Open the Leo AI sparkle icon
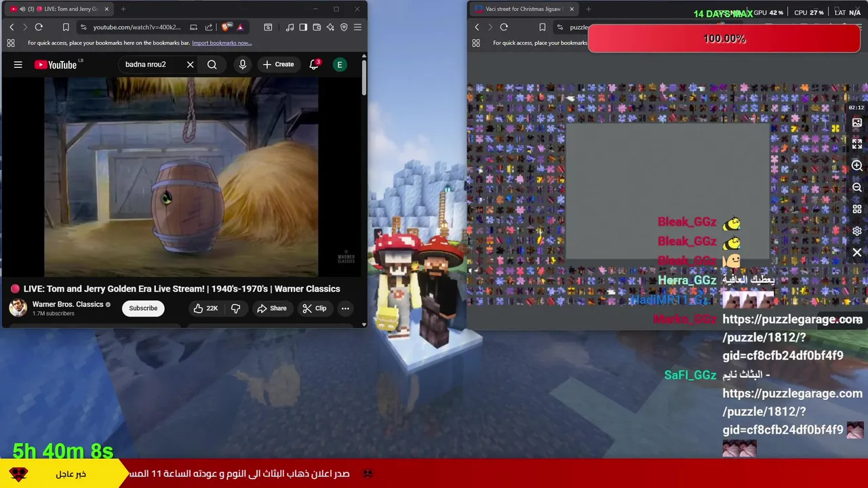The width and height of the screenshot is (868, 488). point(330,27)
